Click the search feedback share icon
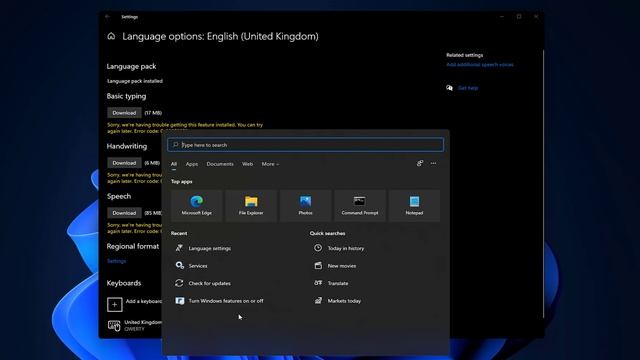Image resolution: width=640 pixels, height=360 pixels. pyautogui.click(x=420, y=163)
